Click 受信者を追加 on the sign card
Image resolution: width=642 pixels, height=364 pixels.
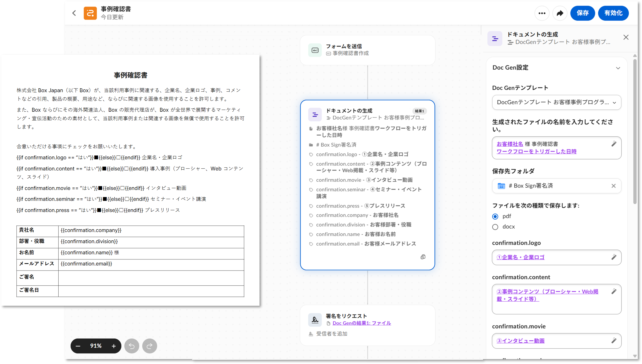point(332,333)
